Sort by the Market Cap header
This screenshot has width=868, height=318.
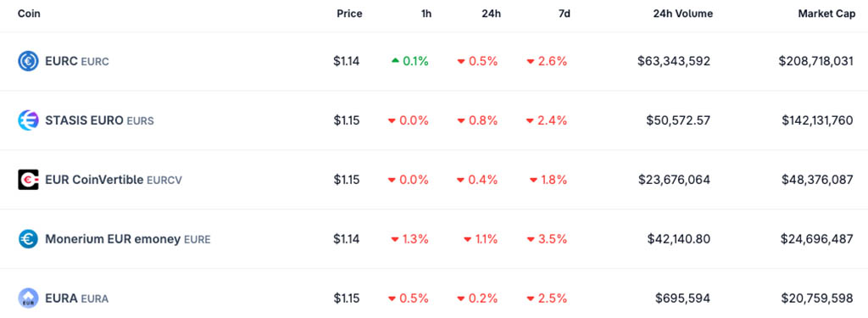click(x=826, y=14)
